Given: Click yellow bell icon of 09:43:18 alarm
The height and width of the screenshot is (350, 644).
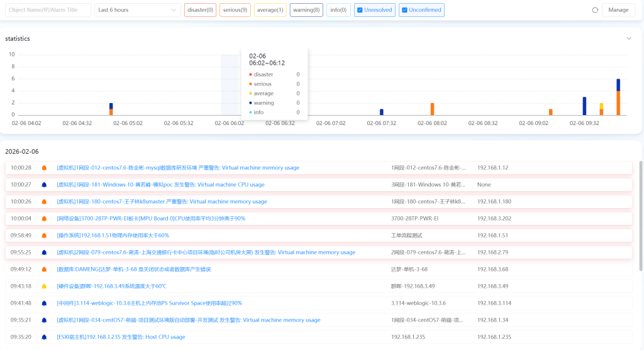Looking at the screenshot, I should coord(44,286).
